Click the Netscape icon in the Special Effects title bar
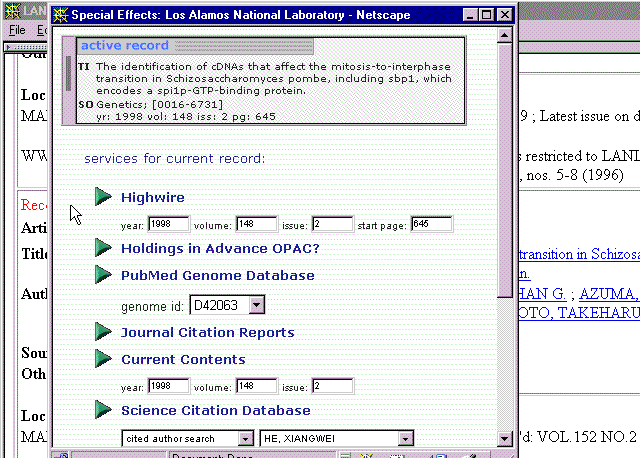640x458 pixels. [x=61, y=15]
